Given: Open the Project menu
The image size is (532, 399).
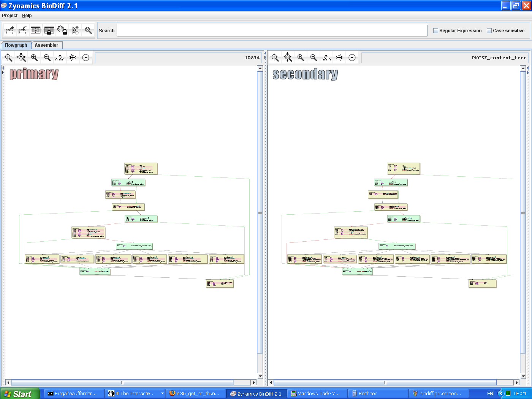Looking at the screenshot, I should pyautogui.click(x=10, y=16).
